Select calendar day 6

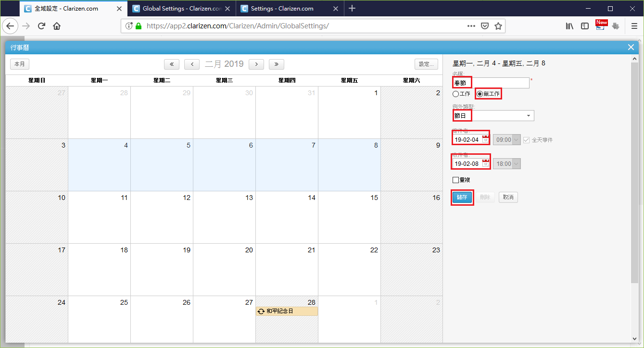coord(224,165)
